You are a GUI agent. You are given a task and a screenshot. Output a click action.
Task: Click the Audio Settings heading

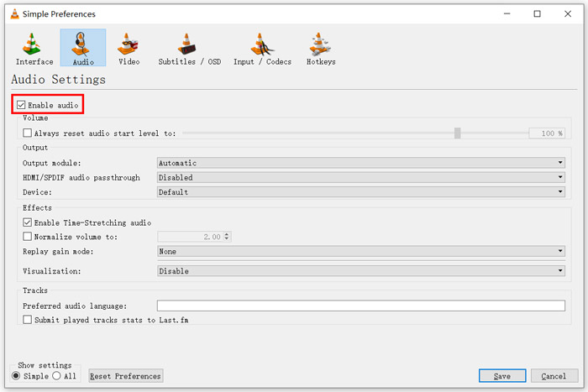59,80
